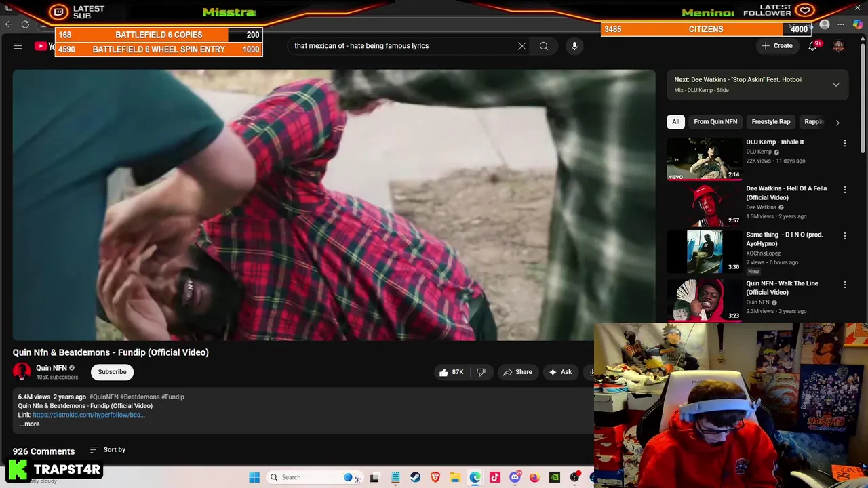Reload the page with the refresh icon
The image size is (868, 488).
click(25, 24)
